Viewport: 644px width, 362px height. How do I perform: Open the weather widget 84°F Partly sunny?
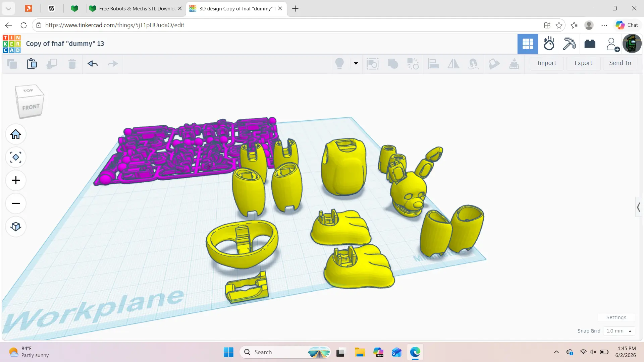(29, 352)
